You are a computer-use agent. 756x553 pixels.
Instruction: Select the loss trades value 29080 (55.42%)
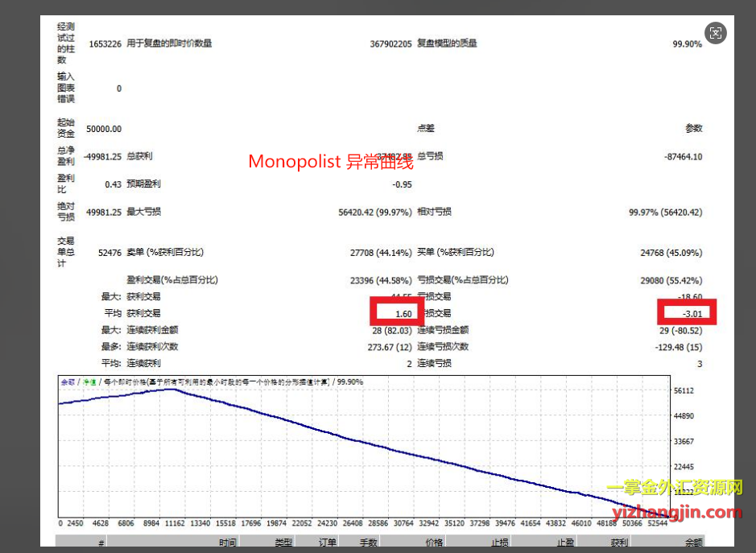pyautogui.click(x=671, y=281)
